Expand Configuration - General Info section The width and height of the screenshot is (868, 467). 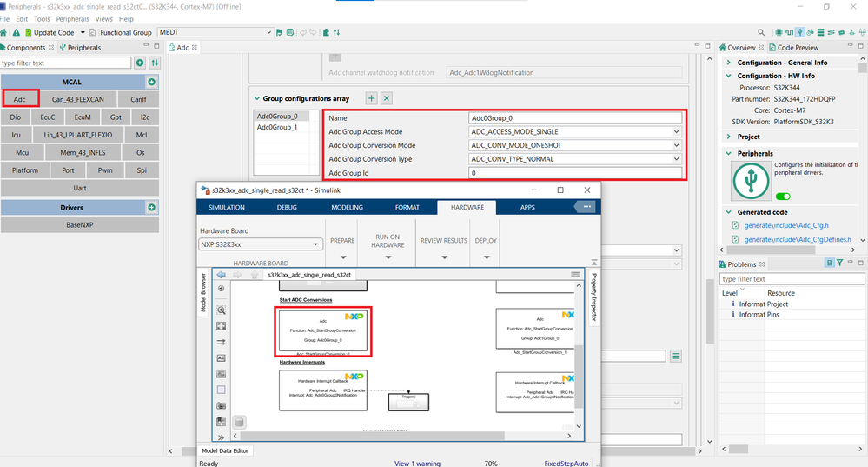click(728, 63)
